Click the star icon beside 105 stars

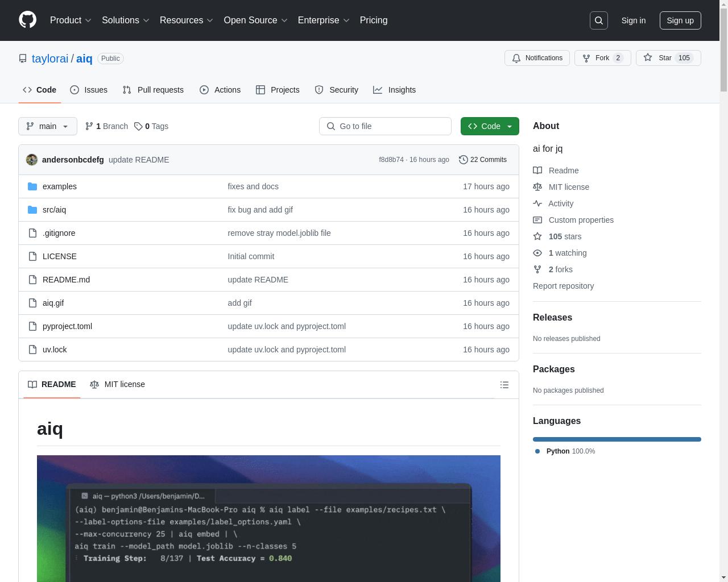[x=537, y=236]
